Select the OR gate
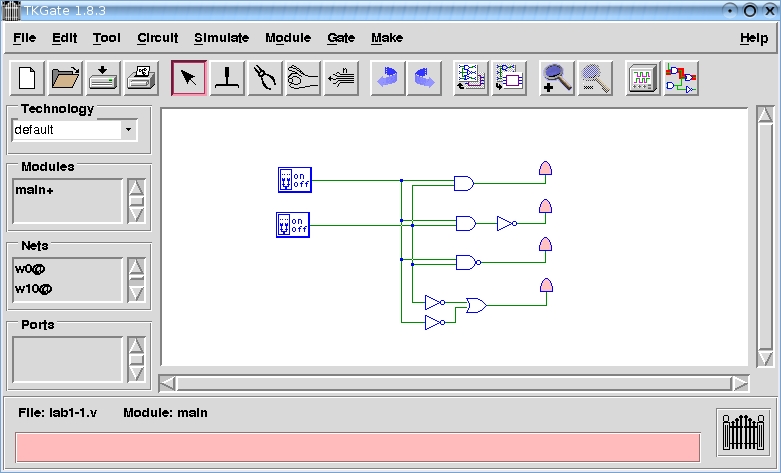 (x=476, y=305)
